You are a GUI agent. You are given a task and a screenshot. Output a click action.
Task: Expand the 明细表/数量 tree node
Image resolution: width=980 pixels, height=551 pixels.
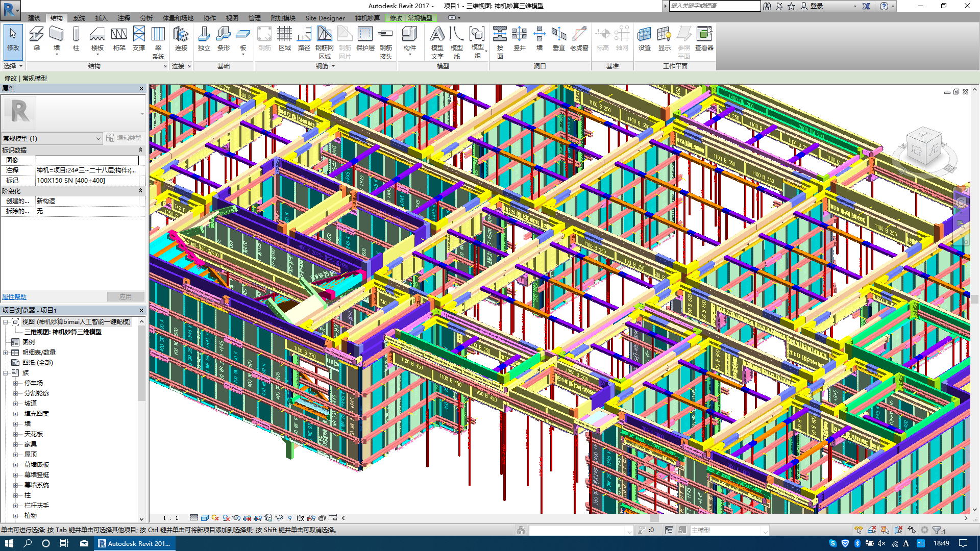tap(6, 353)
